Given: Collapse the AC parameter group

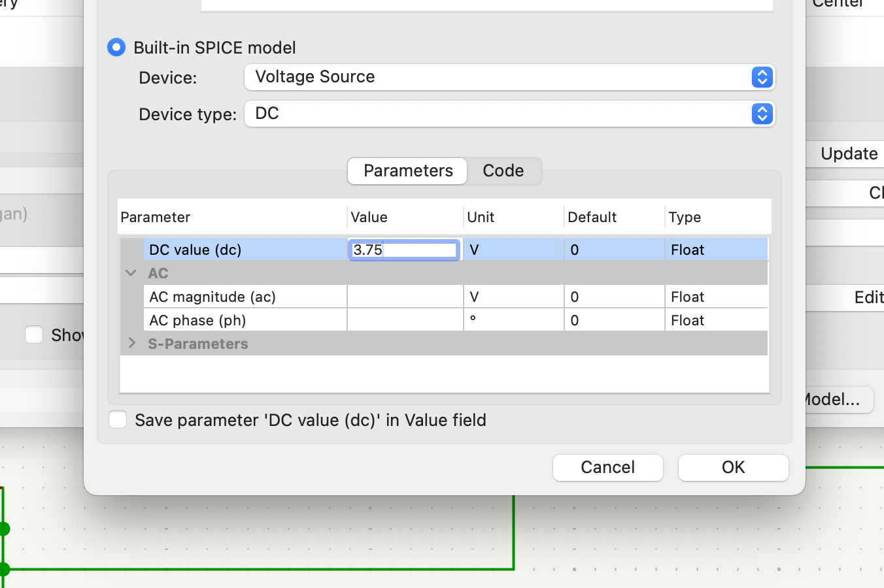Looking at the screenshot, I should pyautogui.click(x=131, y=272).
